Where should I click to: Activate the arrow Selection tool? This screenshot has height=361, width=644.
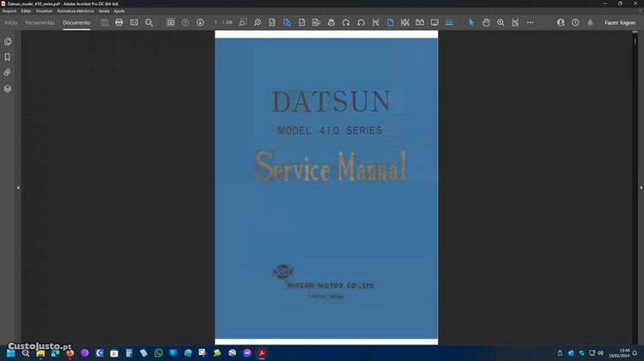(471, 22)
